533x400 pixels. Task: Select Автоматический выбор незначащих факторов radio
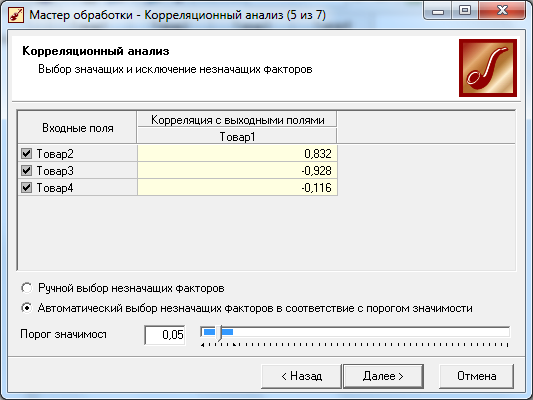click(x=27, y=308)
